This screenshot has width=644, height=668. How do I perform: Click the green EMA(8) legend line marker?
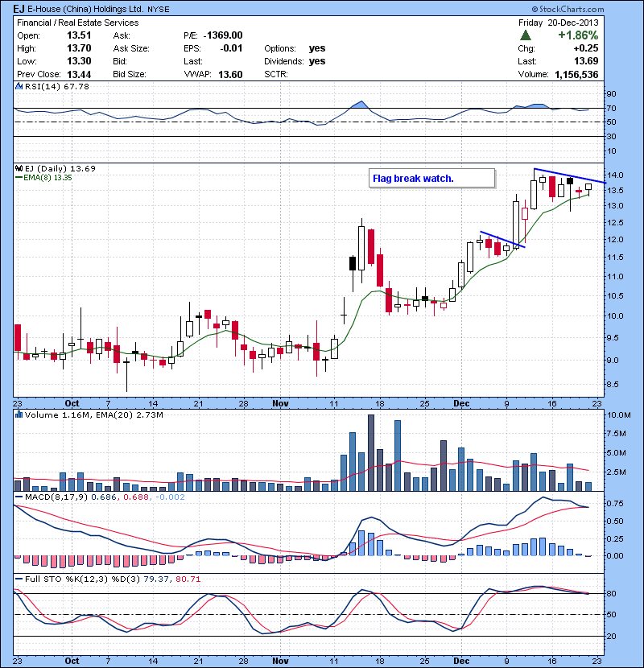click(x=19, y=178)
